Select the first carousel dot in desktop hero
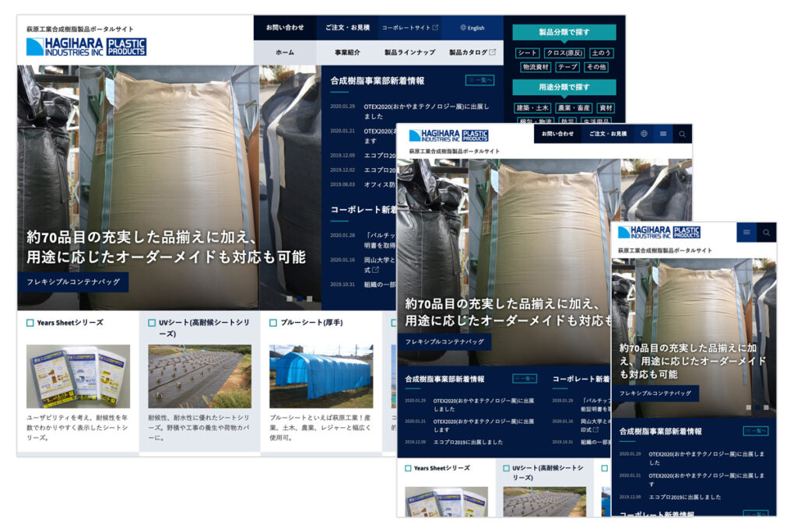 pyautogui.click(x=290, y=299)
